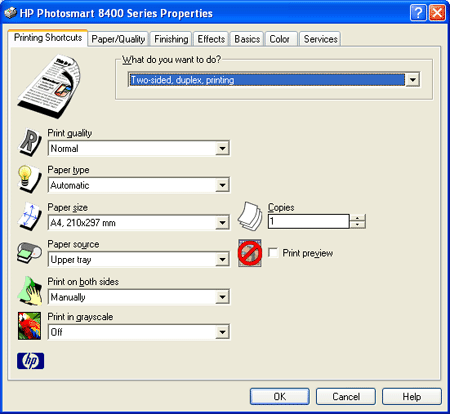Click the printer icon in title bar
The width and height of the screenshot is (450, 414).
coord(10,13)
